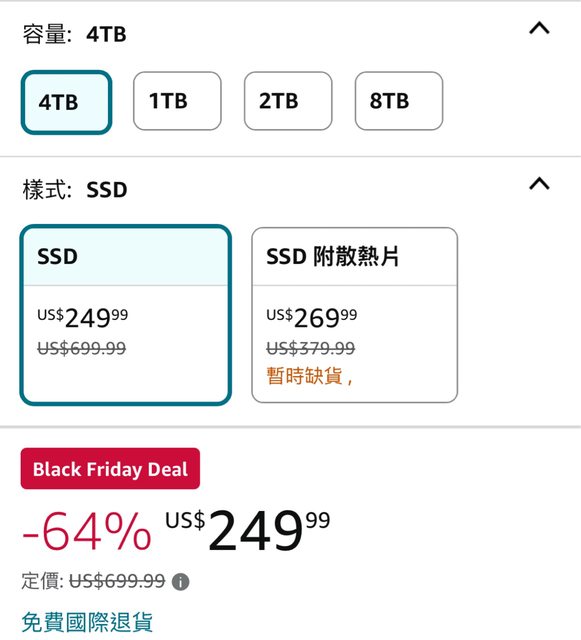The image size is (581, 640).
Task: Click the large US$249.99 deal price
Action: point(248,530)
